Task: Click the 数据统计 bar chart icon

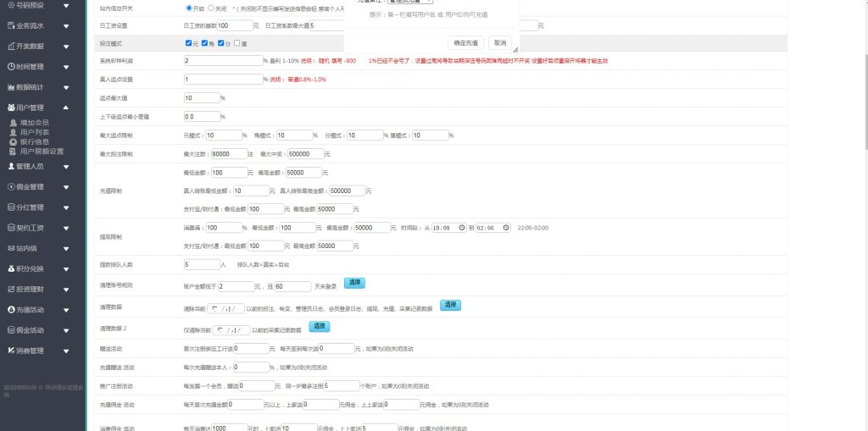Action: (x=12, y=87)
